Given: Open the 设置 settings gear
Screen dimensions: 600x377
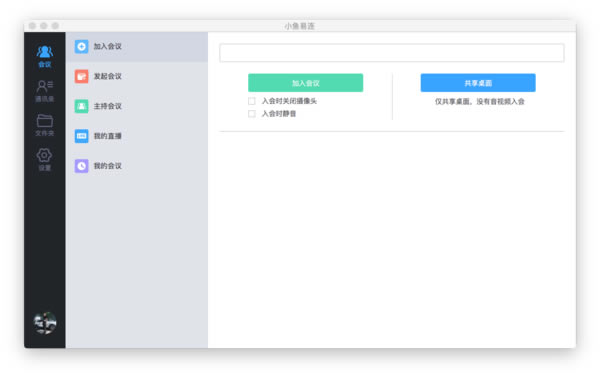Looking at the screenshot, I should pyautogui.click(x=44, y=160).
